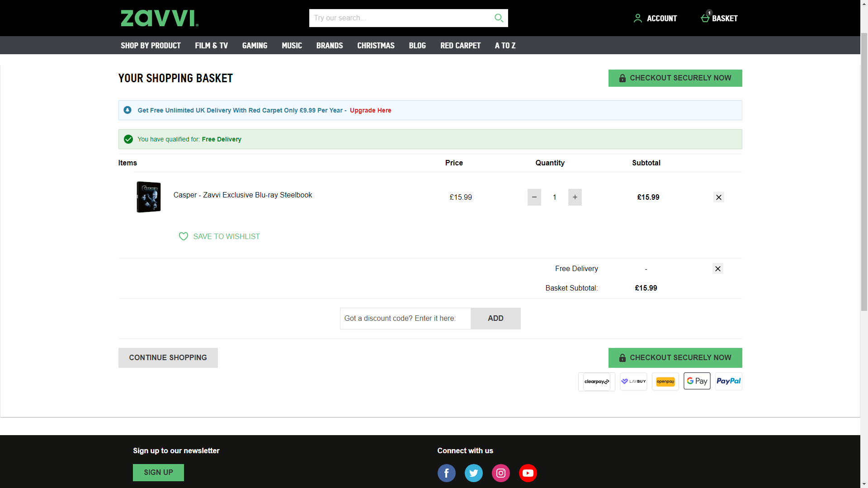Select the Clearpay payment icon

(597, 381)
